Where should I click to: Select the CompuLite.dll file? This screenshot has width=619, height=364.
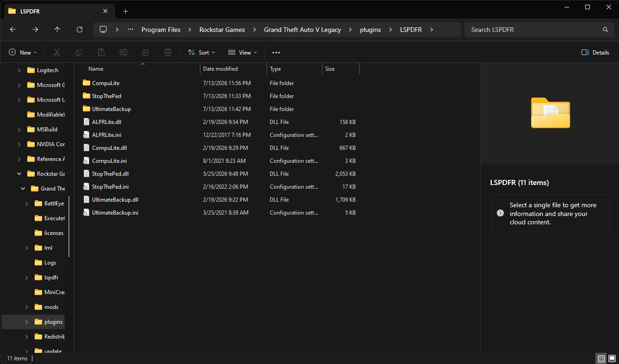point(220,148)
